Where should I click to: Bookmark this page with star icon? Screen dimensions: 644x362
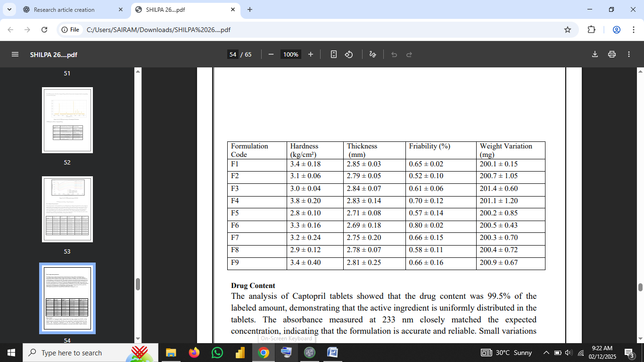[568, 30]
